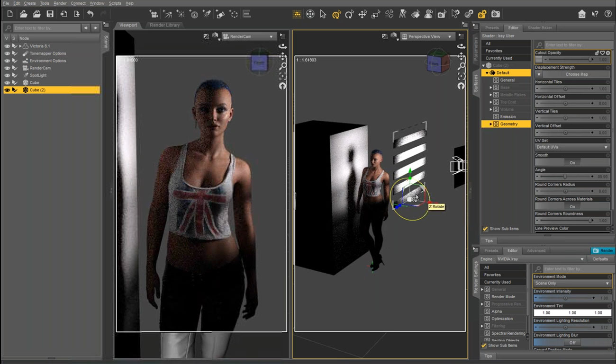Image resolution: width=616 pixels, height=364 pixels.
Task: Toggle Show Sub Items in Render Settings
Action: 484,346
